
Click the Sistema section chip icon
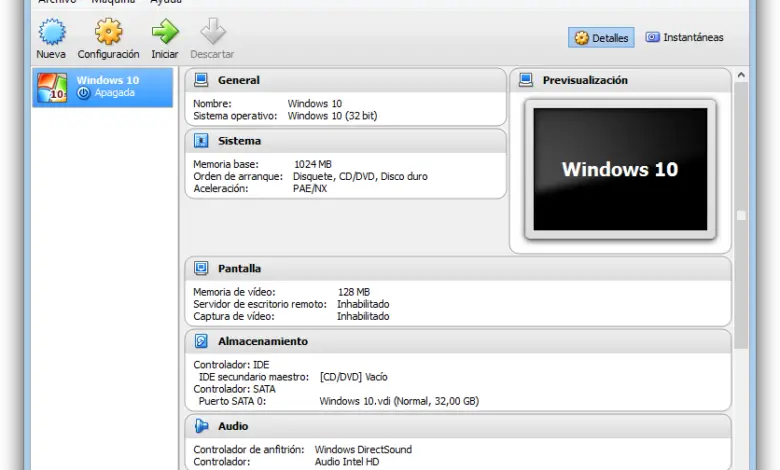(x=201, y=141)
